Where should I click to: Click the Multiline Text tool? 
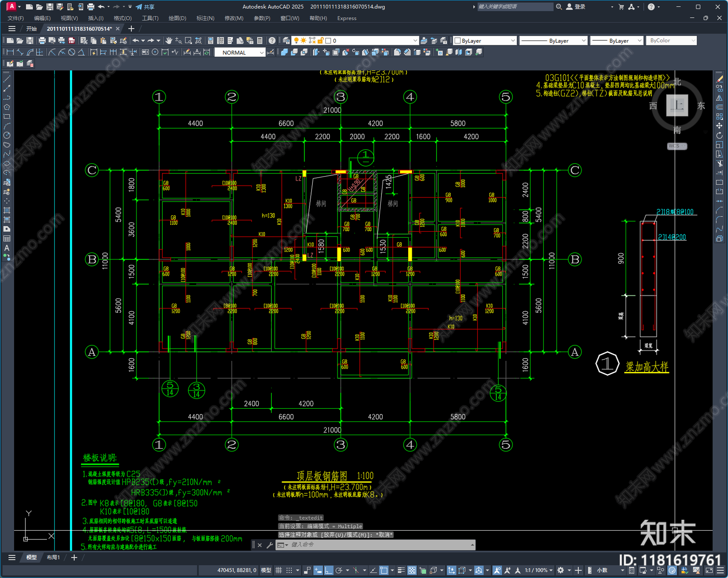[x=7, y=248]
